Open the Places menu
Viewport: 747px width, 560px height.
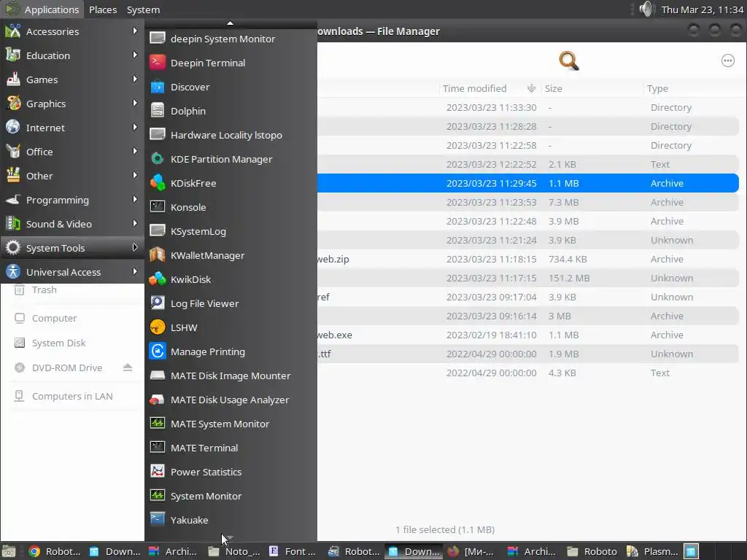pyautogui.click(x=103, y=9)
